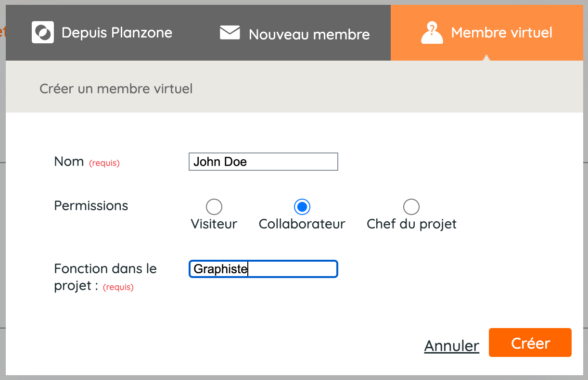Click the envelope icon for Nouveau membre
The height and width of the screenshot is (380, 588).
click(x=230, y=33)
